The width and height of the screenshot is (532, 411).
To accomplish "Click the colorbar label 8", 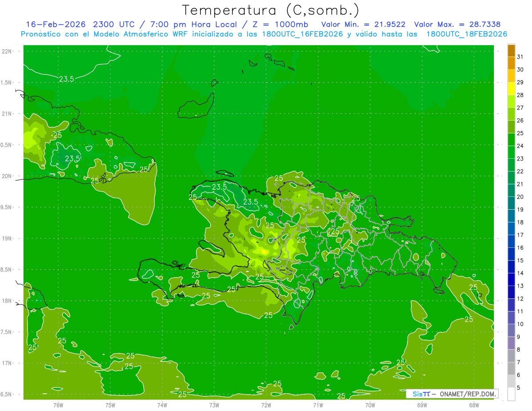I will (x=519, y=349).
